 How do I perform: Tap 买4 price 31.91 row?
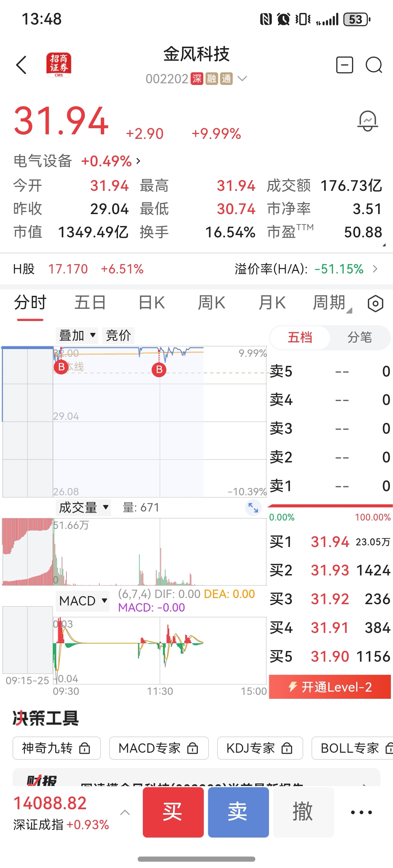[330, 628]
